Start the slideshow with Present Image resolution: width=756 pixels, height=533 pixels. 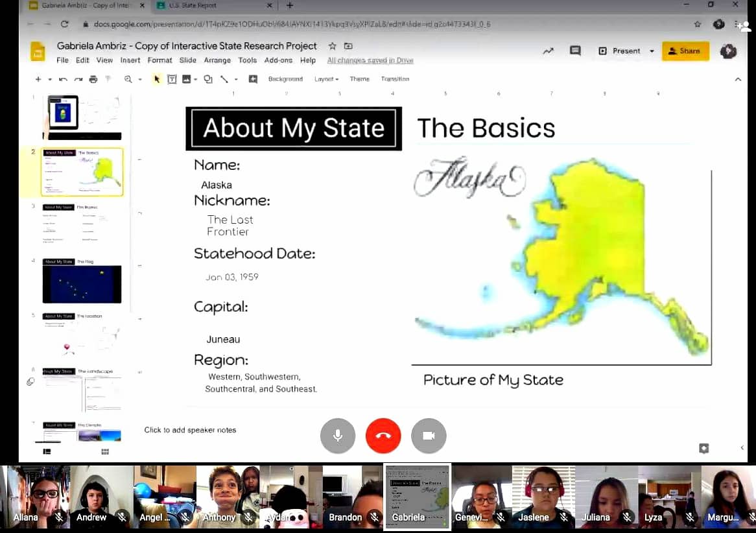click(x=620, y=51)
